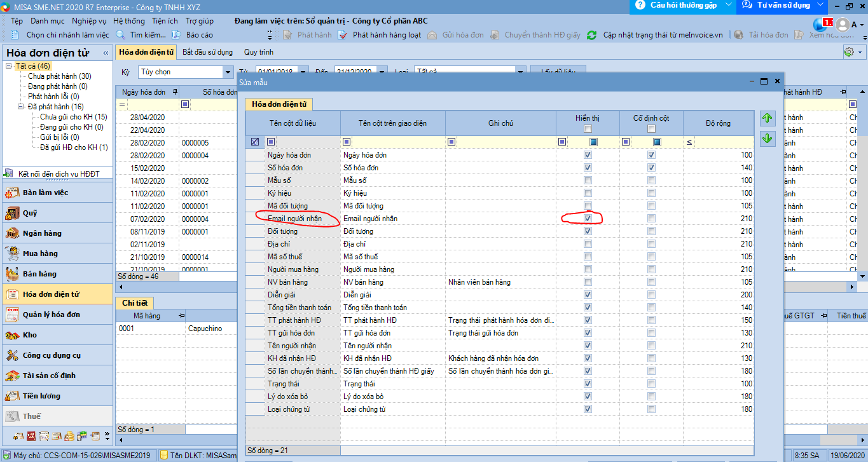
Task: Go to Bàn làm việc workspace
Action: point(58,193)
